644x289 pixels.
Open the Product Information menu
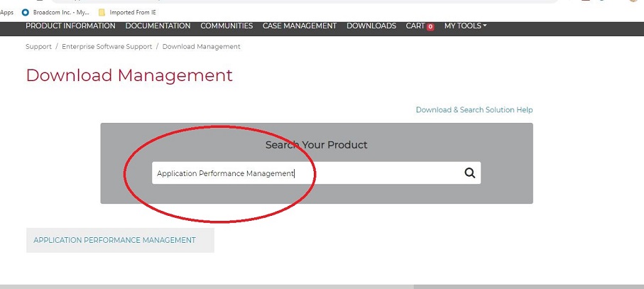(x=70, y=26)
